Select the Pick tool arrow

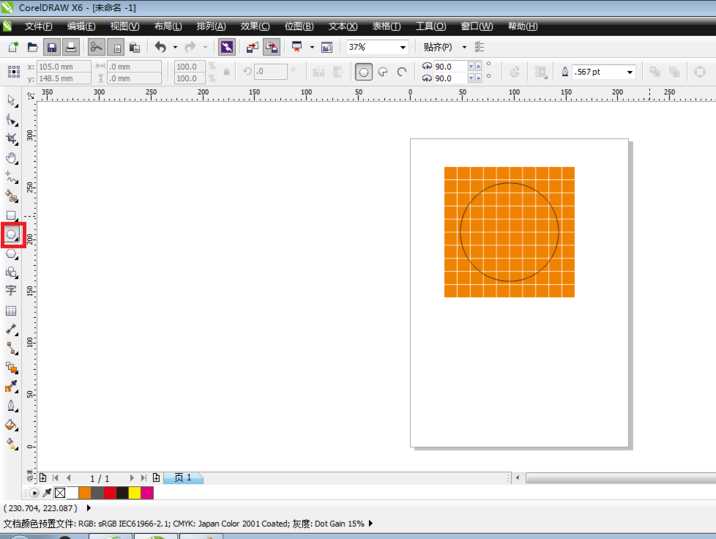pos(12,100)
